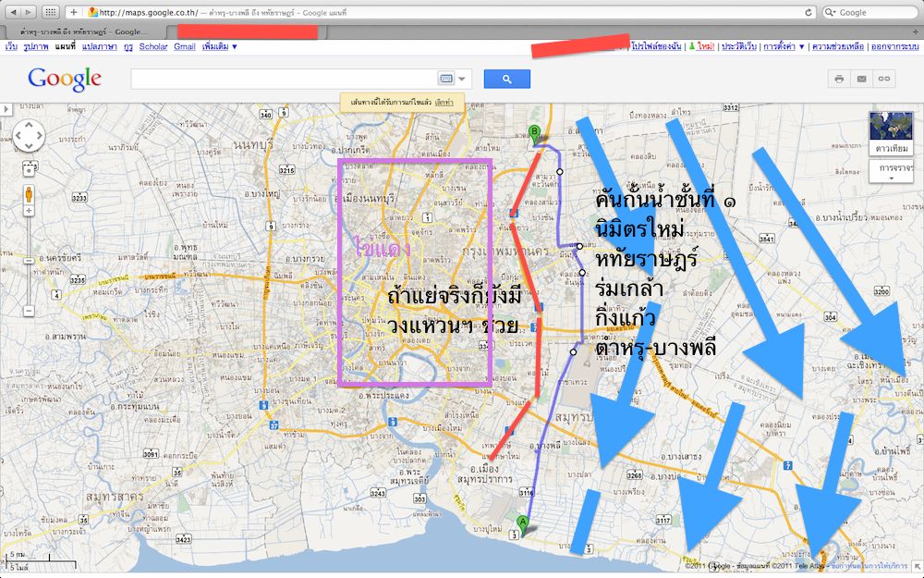Image resolution: width=924 pixels, height=578 pixels.
Task: Click the highway 3091 road shield
Action: [x=151, y=454]
